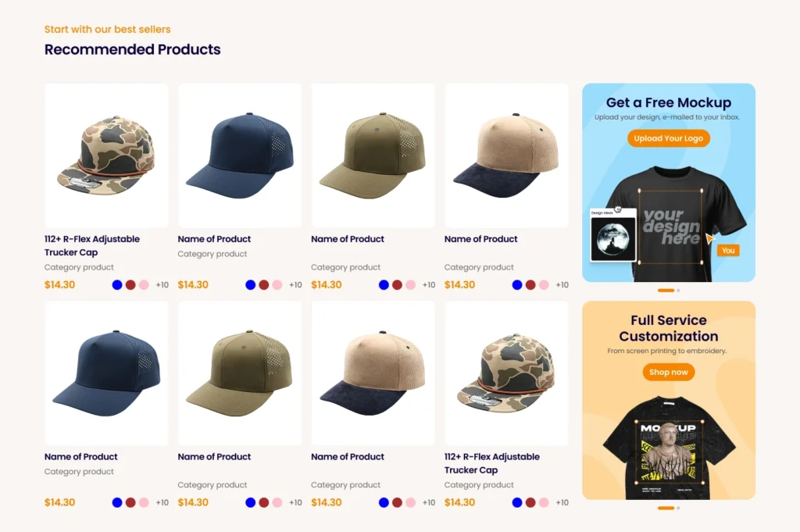Select the olive green cap image in first row
This screenshot has height=532, width=800.
373,155
